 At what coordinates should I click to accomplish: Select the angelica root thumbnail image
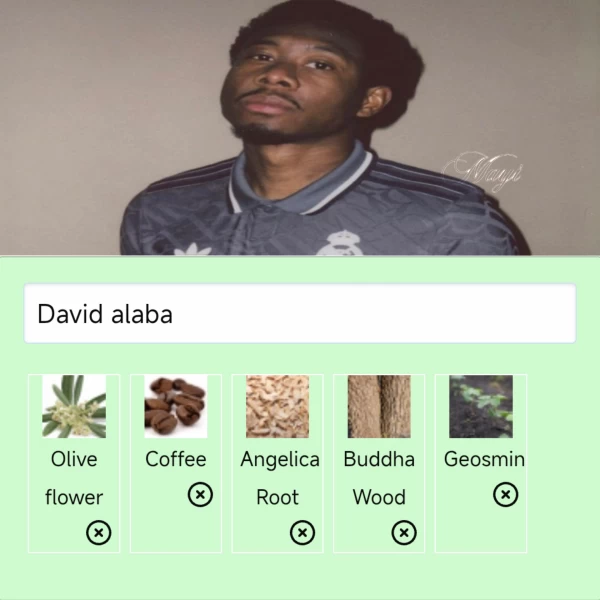277,406
